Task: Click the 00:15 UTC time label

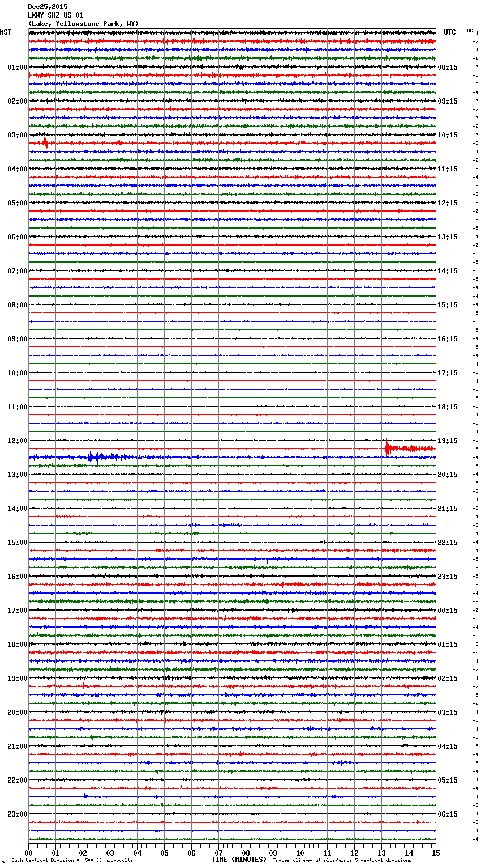Action: [448, 611]
